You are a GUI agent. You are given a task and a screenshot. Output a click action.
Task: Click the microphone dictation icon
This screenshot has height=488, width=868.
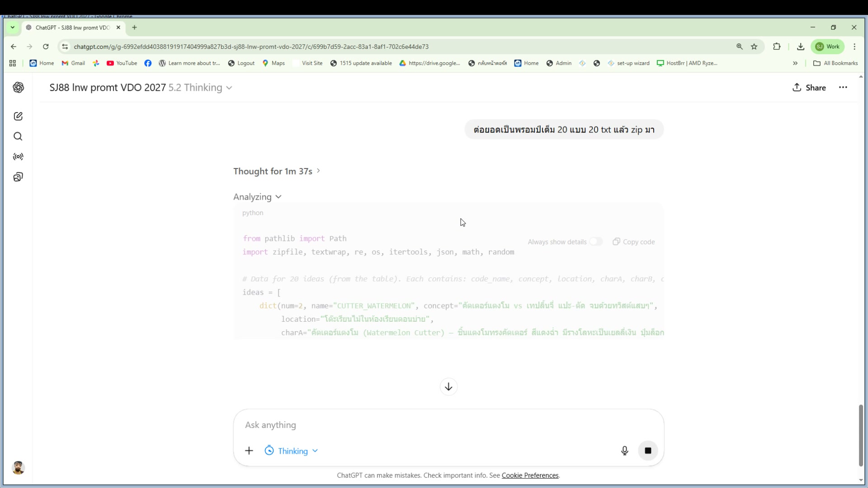[x=624, y=450]
